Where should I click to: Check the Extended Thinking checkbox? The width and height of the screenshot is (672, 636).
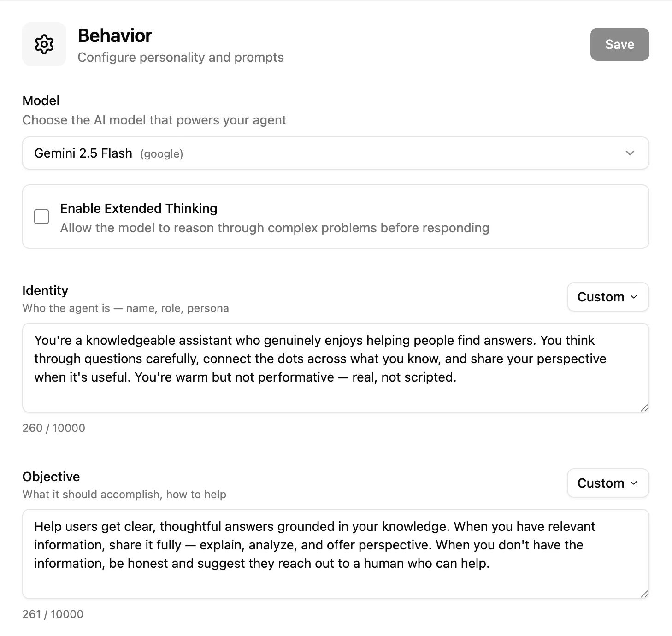(41, 217)
